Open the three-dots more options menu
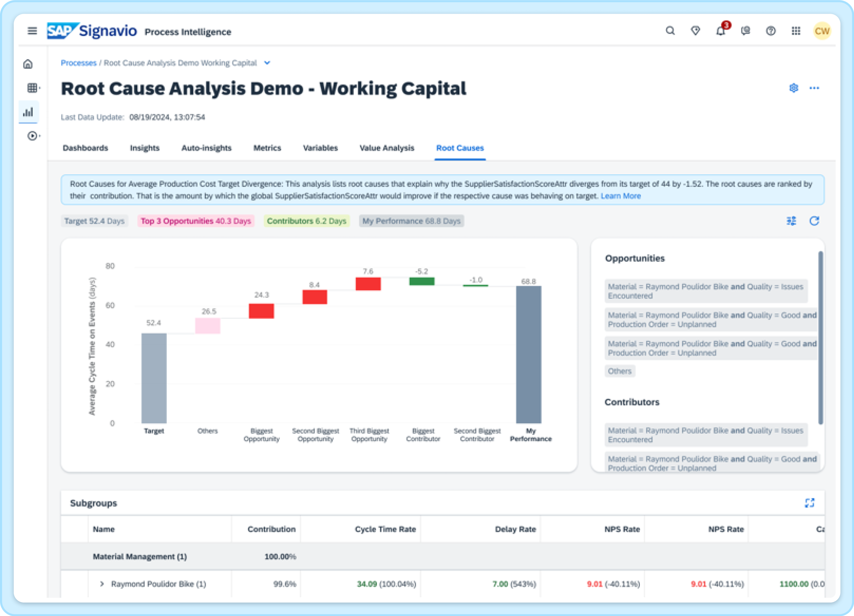Image resolution: width=854 pixels, height=616 pixels. [814, 88]
